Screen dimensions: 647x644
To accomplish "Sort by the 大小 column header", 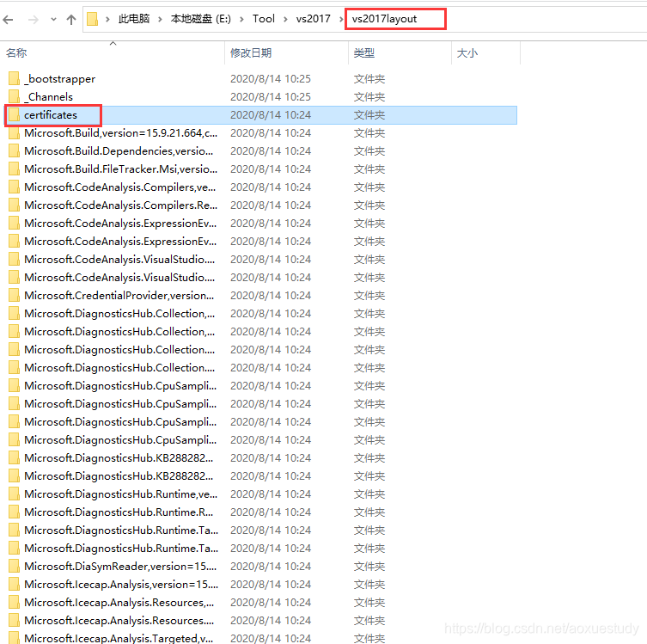I will tap(467, 52).
